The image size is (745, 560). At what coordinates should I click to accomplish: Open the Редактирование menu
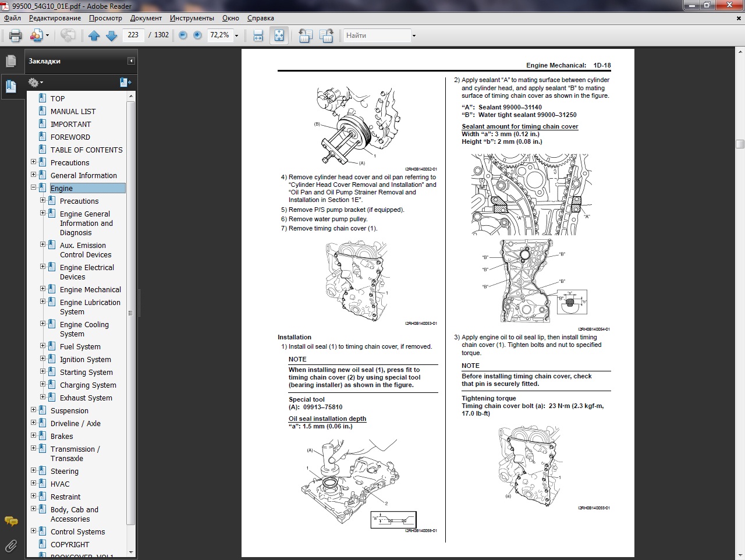tap(55, 18)
